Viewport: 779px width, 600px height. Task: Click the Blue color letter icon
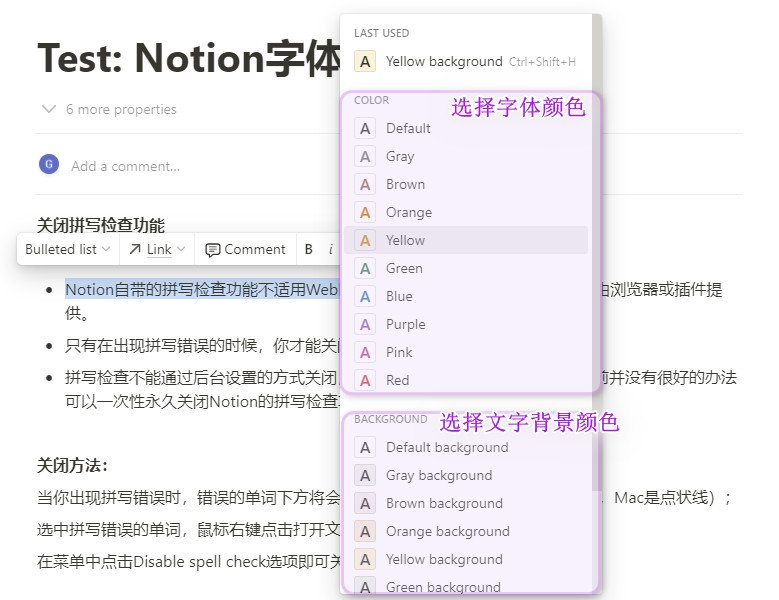coord(365,297)
